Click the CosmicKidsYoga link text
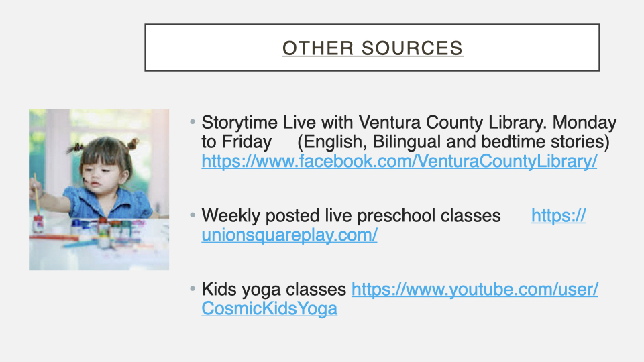The width and height of the screenshot is (644, 362). click(x=269, y=309)
